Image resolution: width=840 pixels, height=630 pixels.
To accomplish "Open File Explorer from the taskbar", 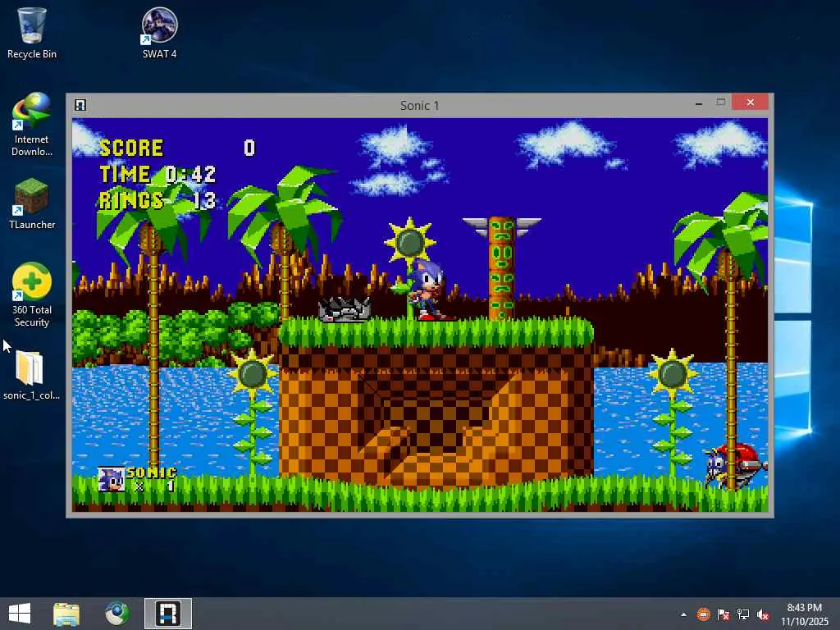I will tap(66, 614).
